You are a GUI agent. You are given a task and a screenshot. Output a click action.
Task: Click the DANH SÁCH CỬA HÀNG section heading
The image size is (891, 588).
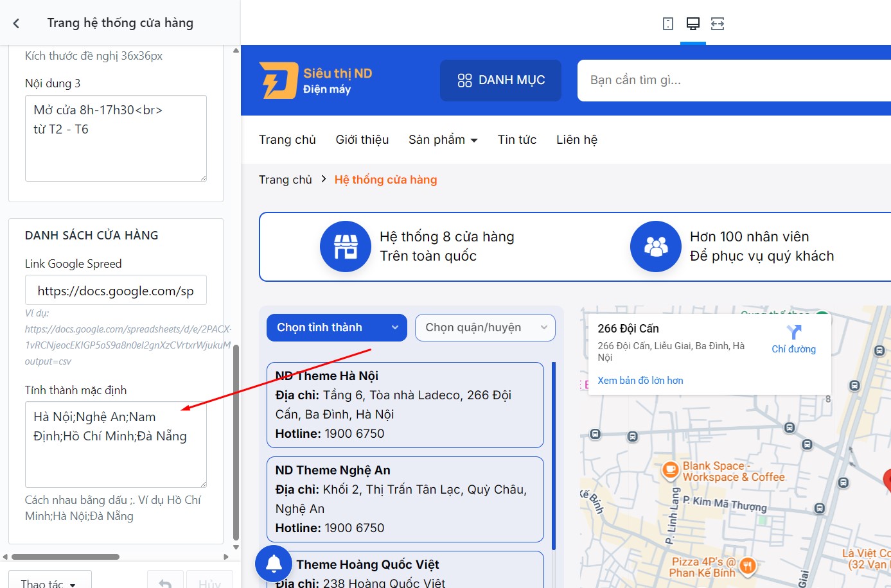point(92,236)
